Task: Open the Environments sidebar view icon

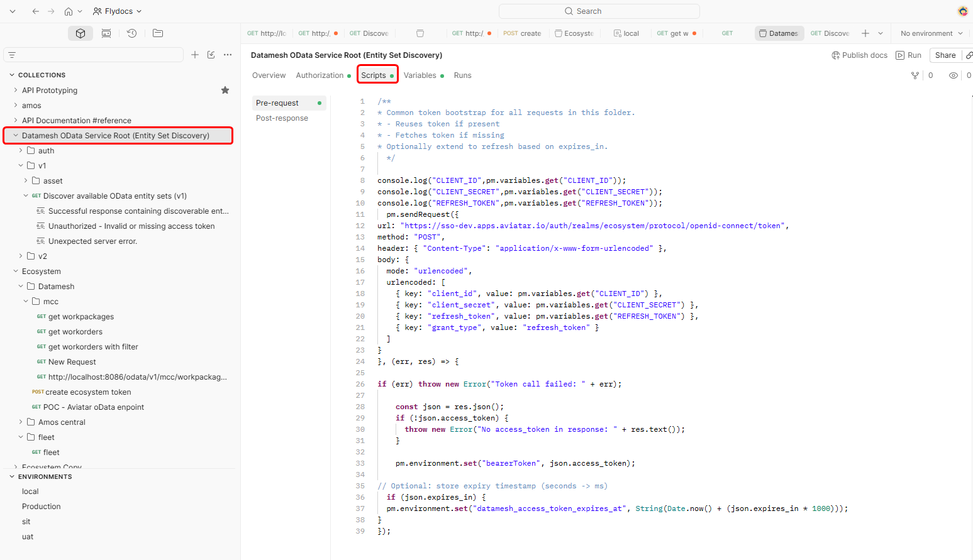Action: pyautogui.click(x=106, y=33)
